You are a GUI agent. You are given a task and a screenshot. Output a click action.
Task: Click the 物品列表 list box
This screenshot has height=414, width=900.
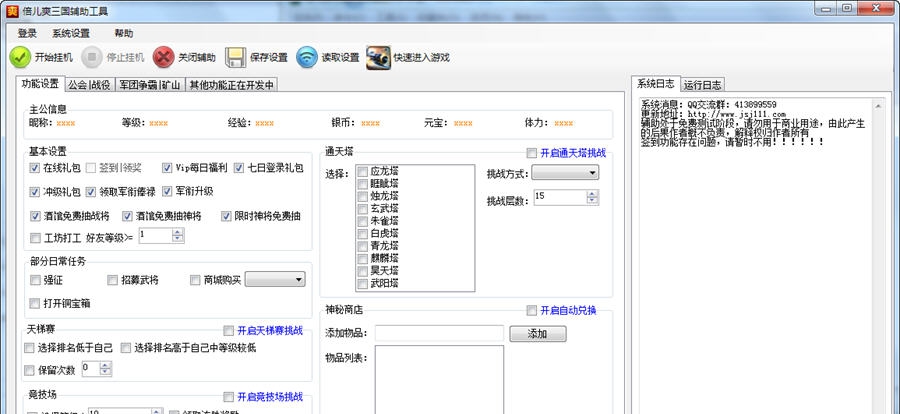439,380
